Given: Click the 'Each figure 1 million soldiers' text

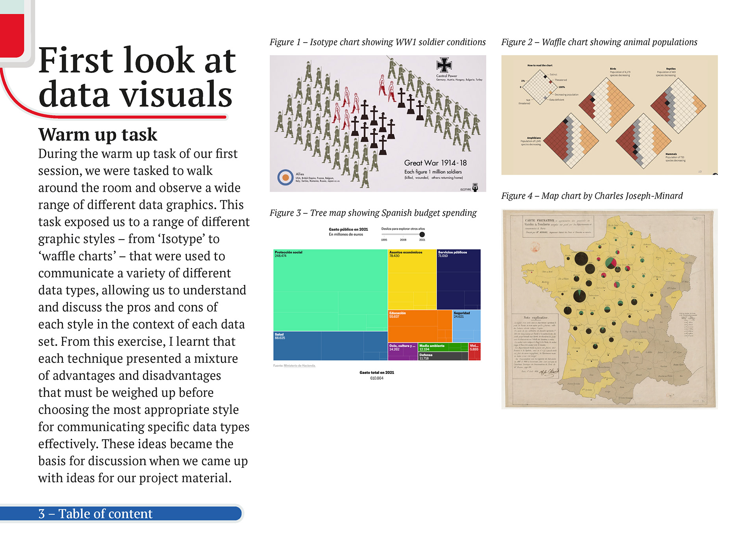Looking at the screenshot, I should point(433,172).
